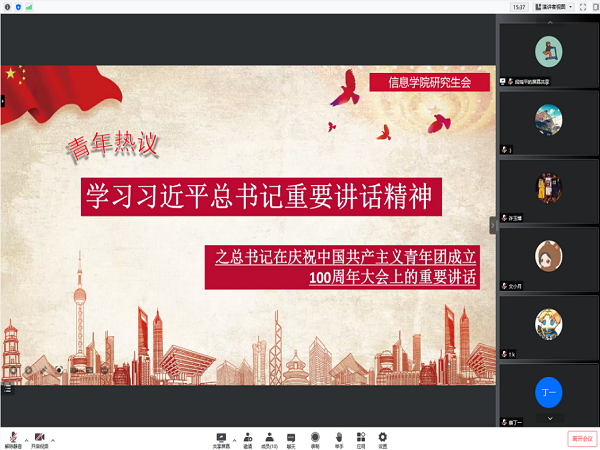Image resolution: width=600 pixels, height=450 pixels.
Task: Open the apps menu icon
Action: 361,440
